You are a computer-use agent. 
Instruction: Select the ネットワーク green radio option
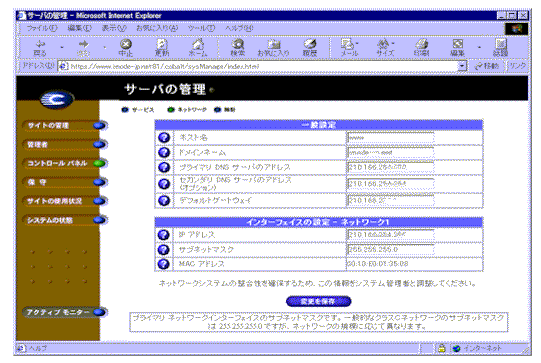tap(171, 110)
